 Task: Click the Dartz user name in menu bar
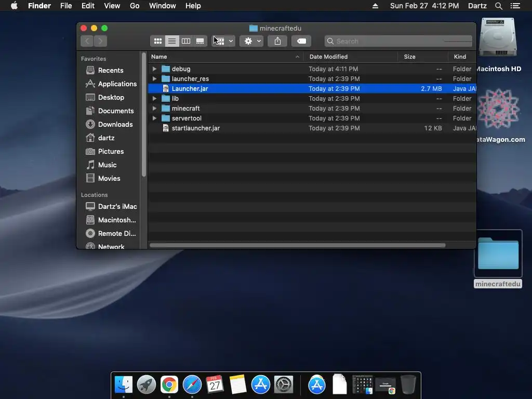[x=477, y=6]
